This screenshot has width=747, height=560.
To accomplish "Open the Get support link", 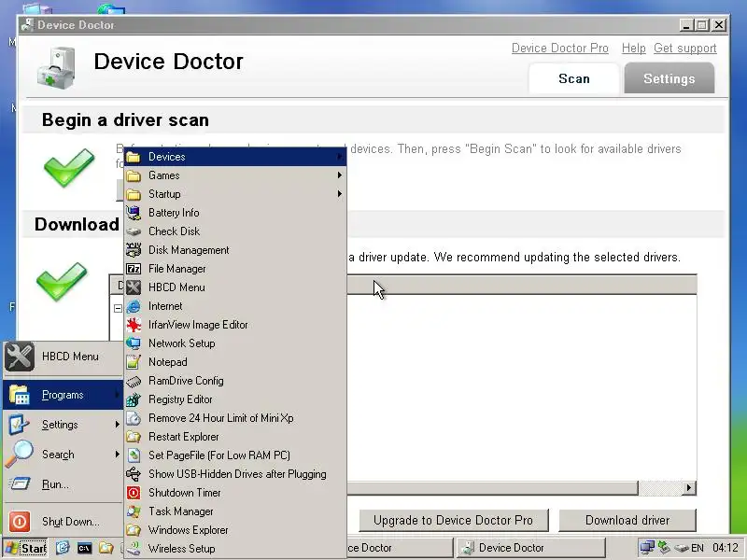I will click(x=685, y=49).
